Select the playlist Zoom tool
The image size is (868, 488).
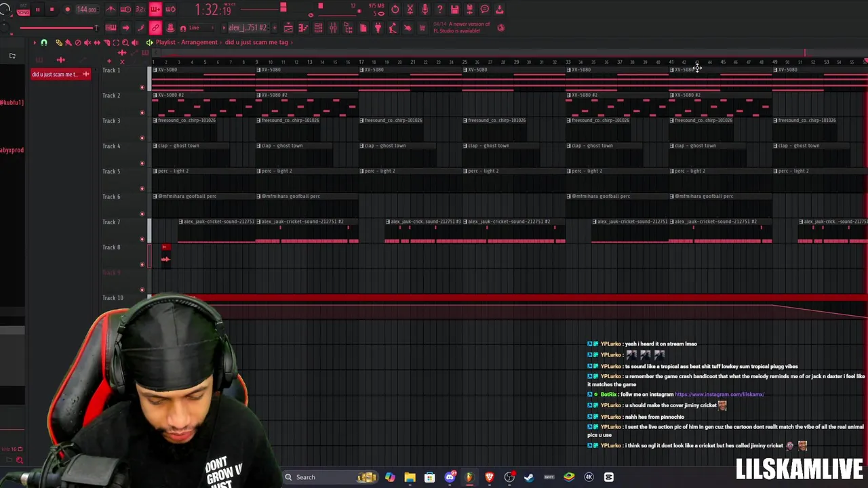pyautogui.click(x=125, y=42)
